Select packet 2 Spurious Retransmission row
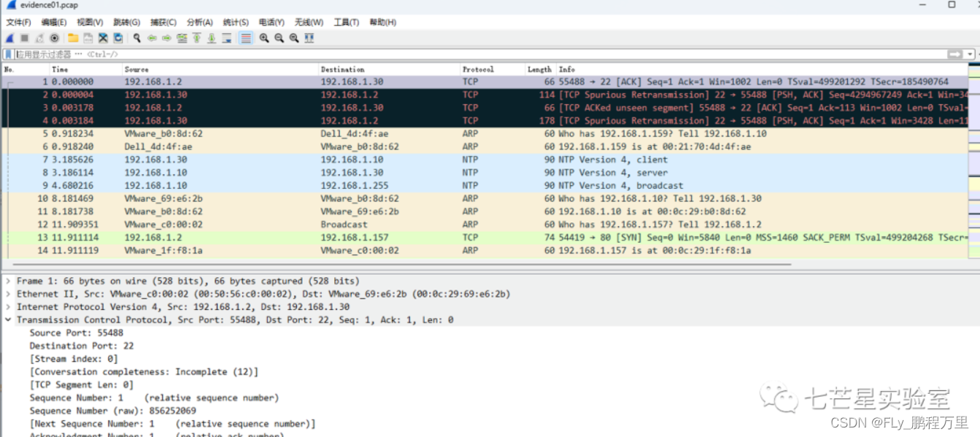980x437 pixels. (x=485, y=95)
